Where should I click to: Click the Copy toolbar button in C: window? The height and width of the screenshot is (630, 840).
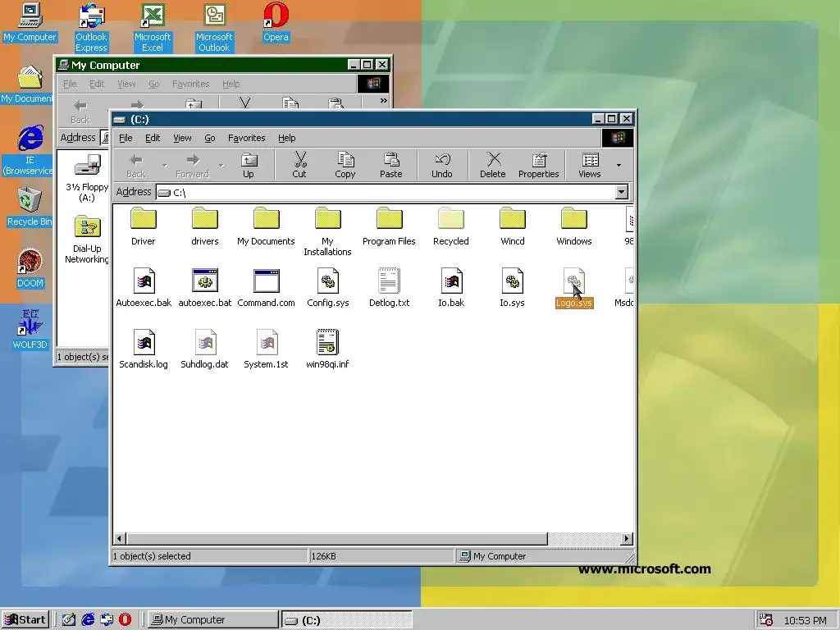345,165
